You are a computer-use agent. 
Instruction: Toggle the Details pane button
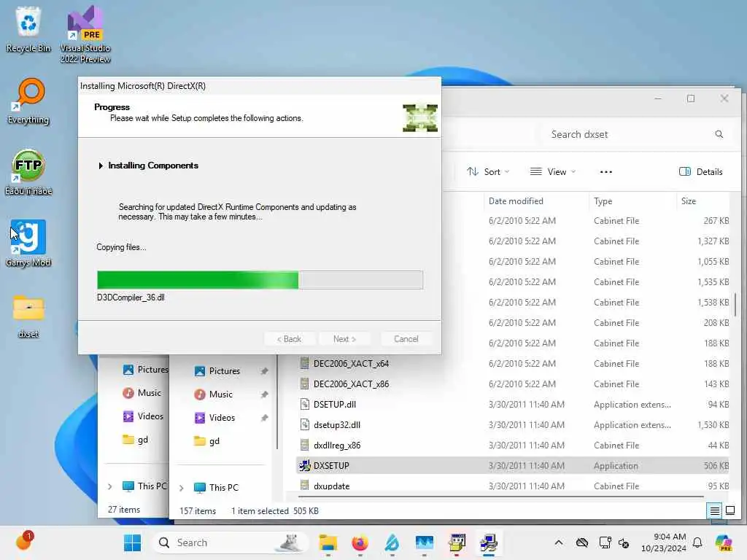tap(700, 172)
